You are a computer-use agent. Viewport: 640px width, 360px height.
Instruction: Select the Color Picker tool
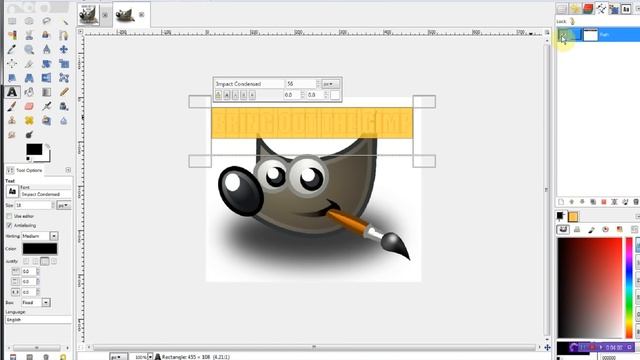click(12, 49)
